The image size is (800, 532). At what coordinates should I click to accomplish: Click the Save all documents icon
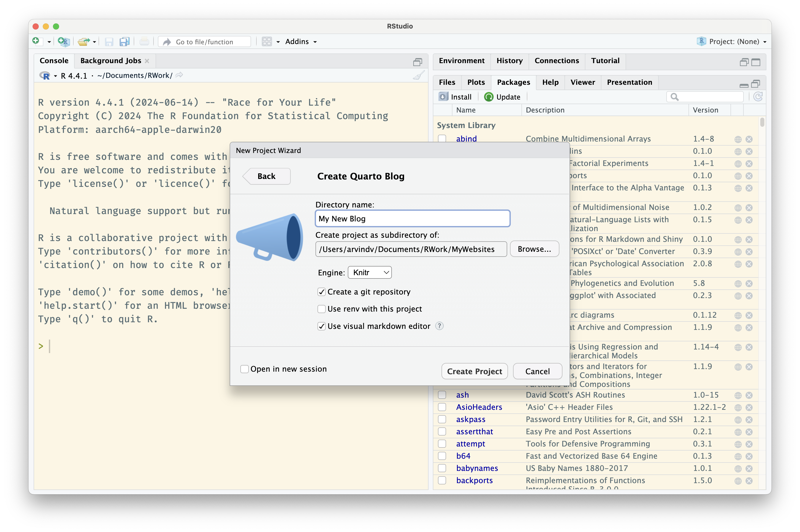[x=125, y=42]
